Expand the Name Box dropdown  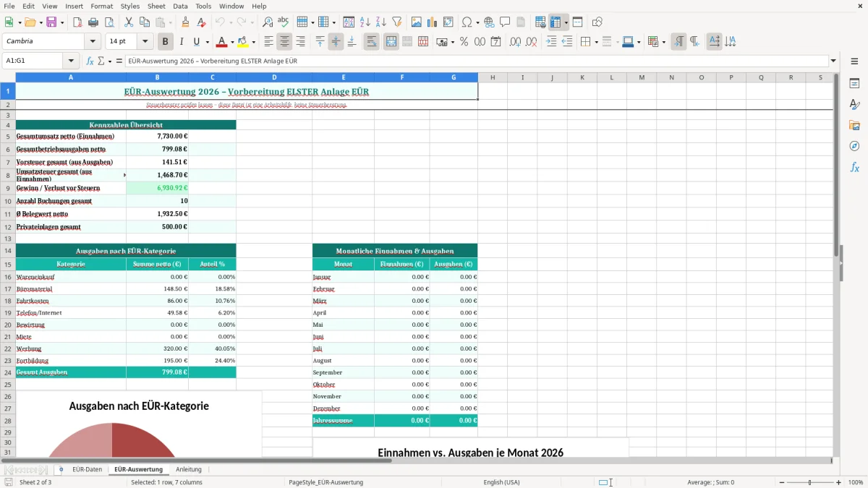(x=71, y=61)
